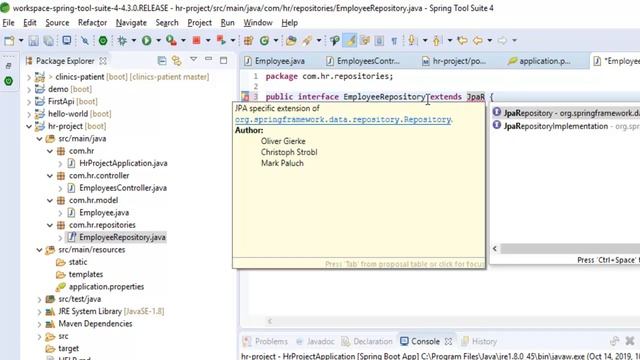The width and height of the screenshot is (640, 360).
Task: Open the Back navigation history dropdown
Action: pos(490,40)
